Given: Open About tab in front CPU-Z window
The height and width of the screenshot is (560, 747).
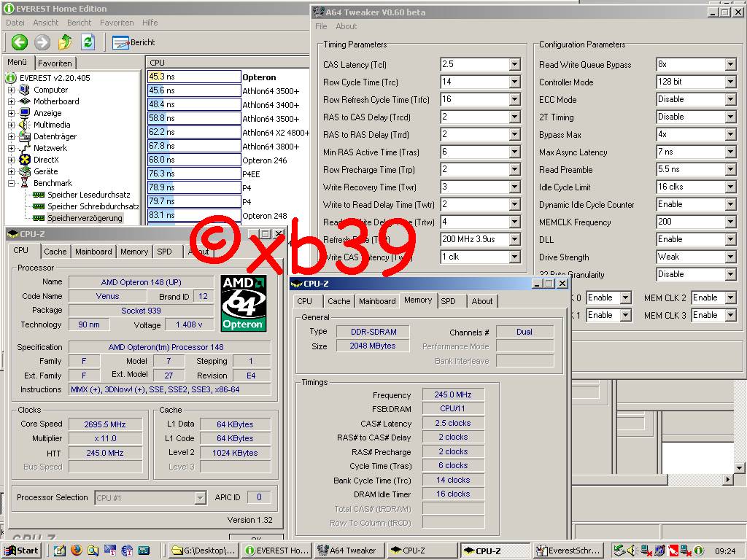Looking at the screenshot, I should 482,301.
